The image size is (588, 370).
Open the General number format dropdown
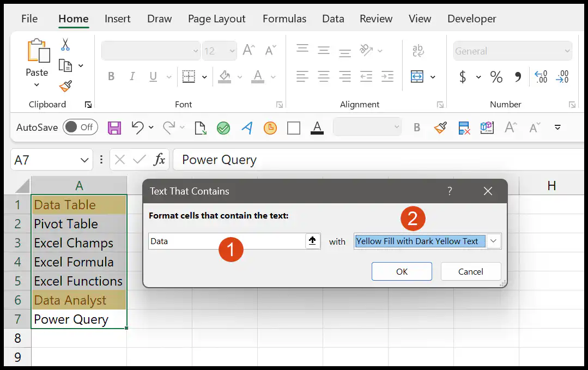pyautogui.click(x=567, y=51)
